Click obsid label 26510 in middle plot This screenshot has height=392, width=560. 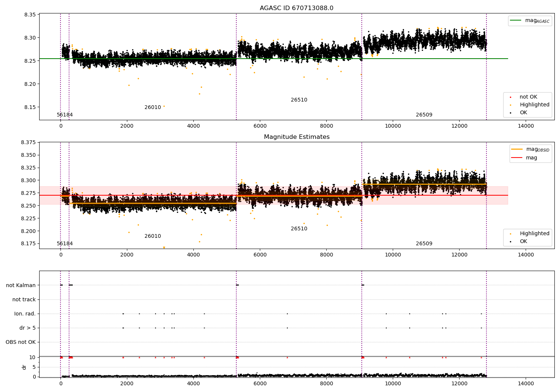(x=299, y=229)
